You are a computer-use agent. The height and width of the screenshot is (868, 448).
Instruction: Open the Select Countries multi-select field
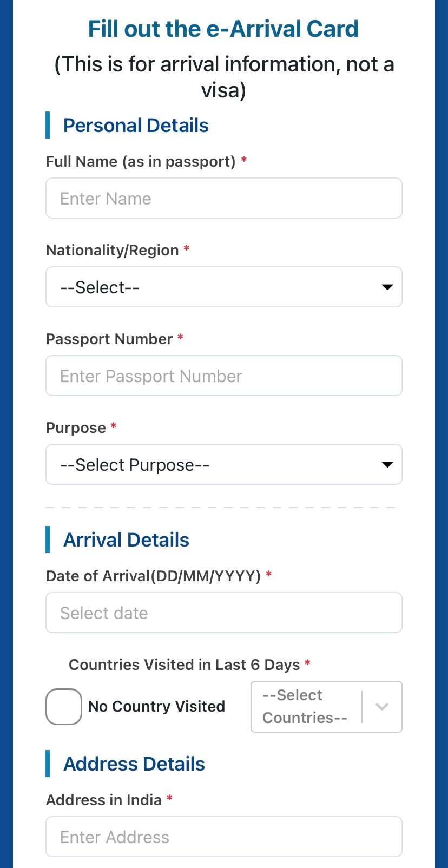(306, 707)
